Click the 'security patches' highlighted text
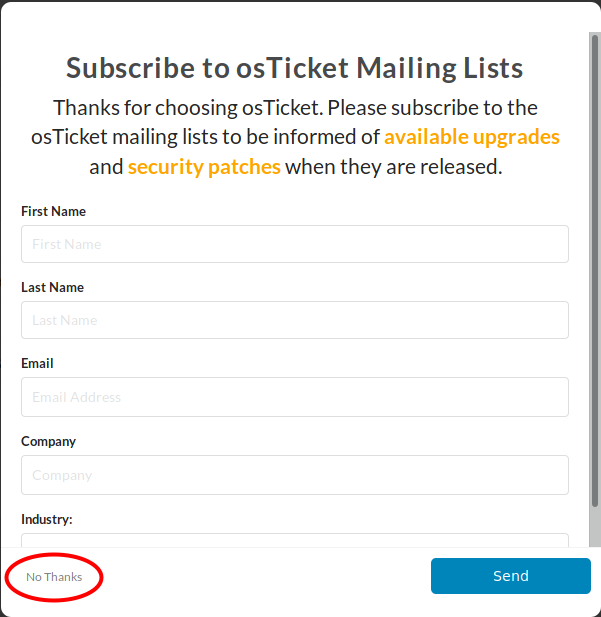The height and width of the screenshot is (617, 601). click(204, 167)
